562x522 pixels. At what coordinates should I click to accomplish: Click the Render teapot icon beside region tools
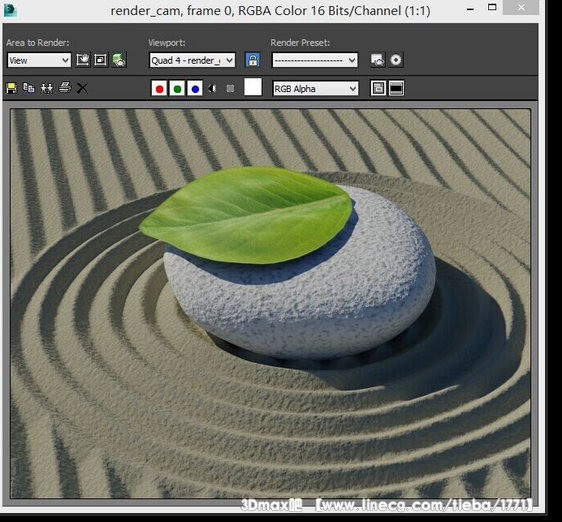[119, 60]
